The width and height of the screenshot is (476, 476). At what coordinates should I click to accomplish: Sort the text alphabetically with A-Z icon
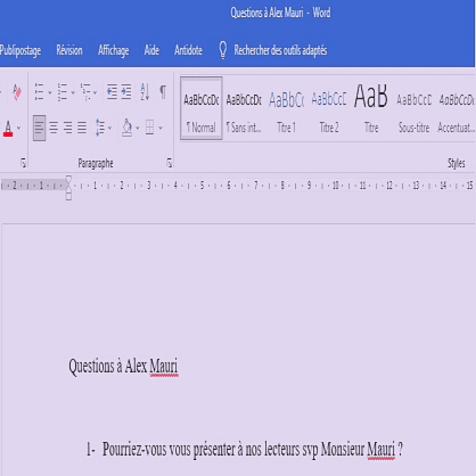(x=145, y=92)
